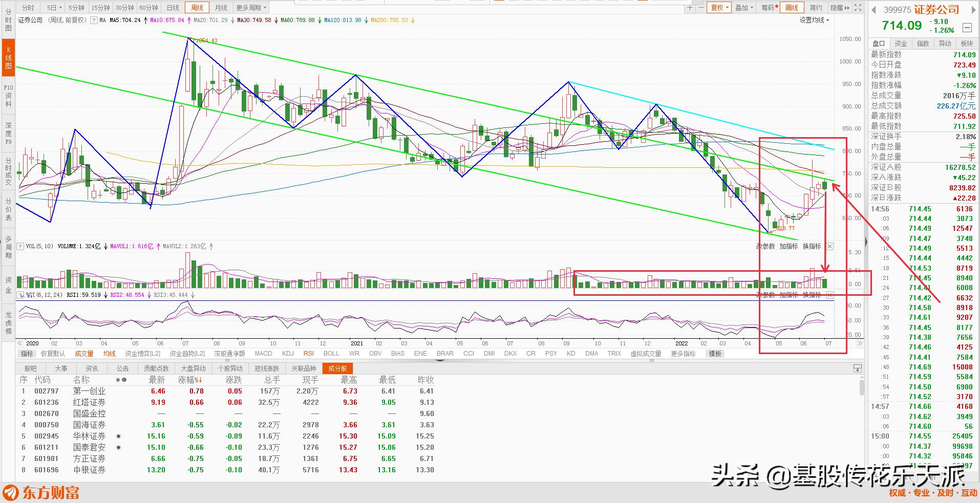Close the VOL indicator sub-panel
The width and height of the screenshot is (980, 503).
830,247
